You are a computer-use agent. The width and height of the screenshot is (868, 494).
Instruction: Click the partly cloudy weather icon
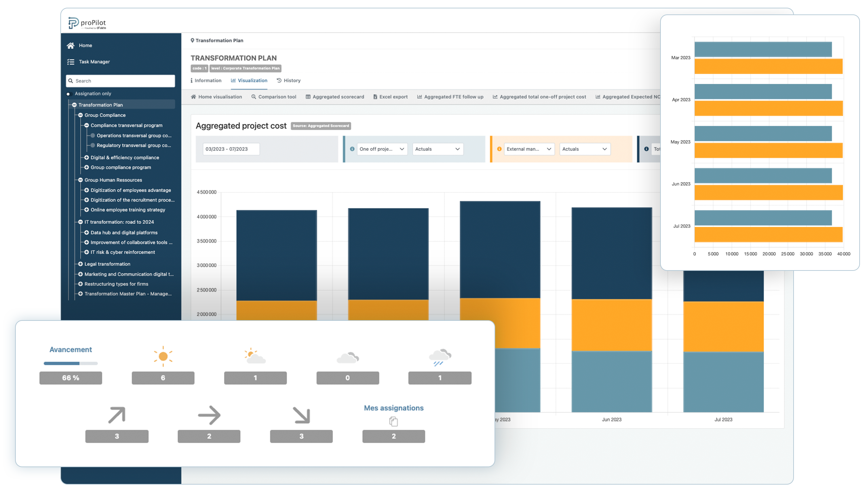coord(255,356)
